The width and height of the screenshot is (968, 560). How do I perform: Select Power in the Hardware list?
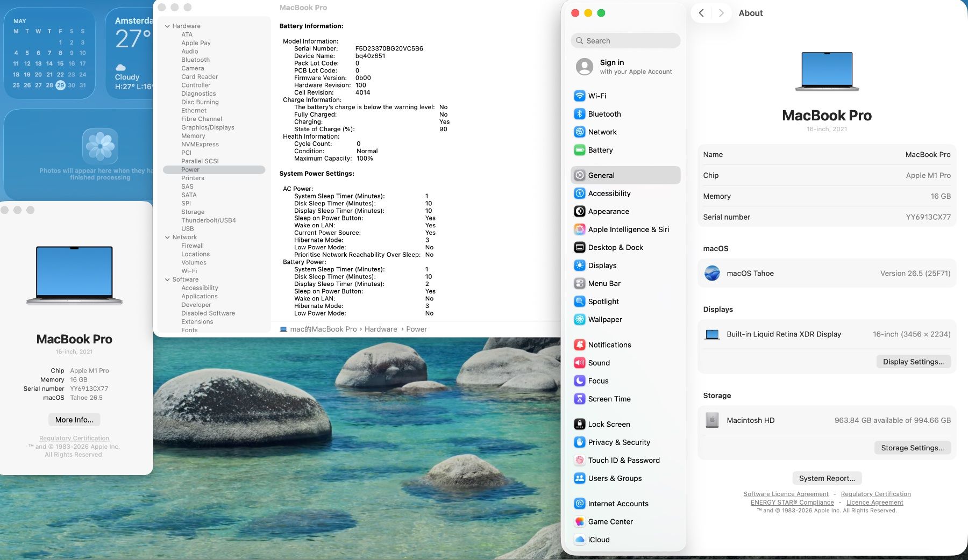(214, 170)
